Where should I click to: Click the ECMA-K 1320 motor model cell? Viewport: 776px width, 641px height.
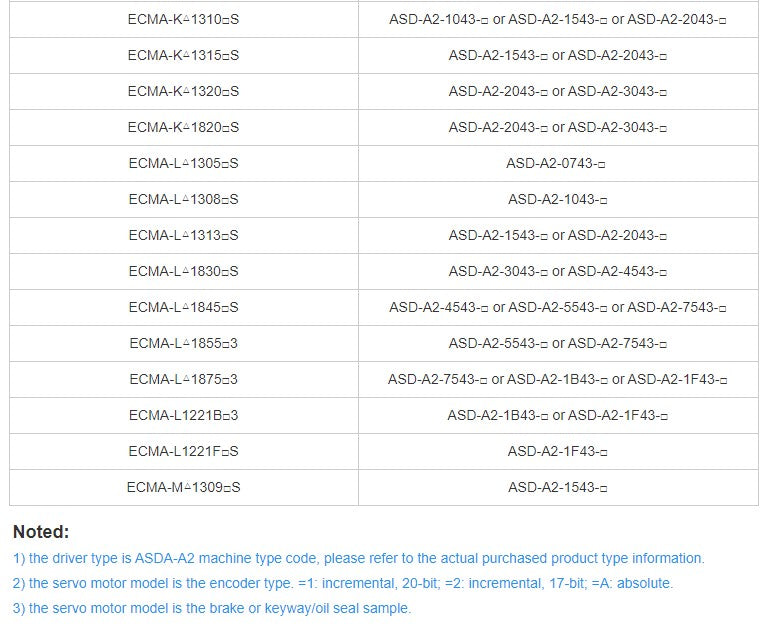(184, 91)
